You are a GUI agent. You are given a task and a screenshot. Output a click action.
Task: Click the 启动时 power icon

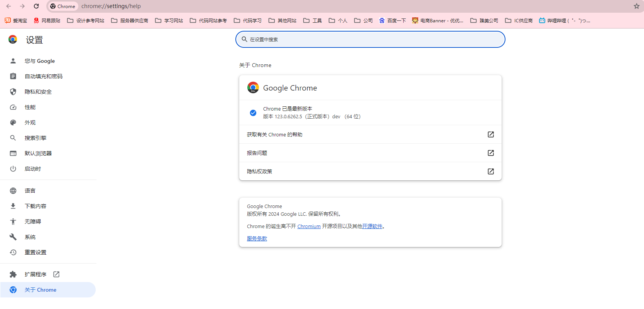pyautogui.click(x=13, y=169)
